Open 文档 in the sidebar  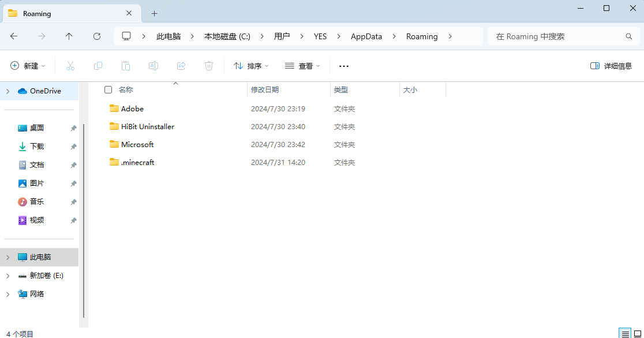[x=36, y=165]
